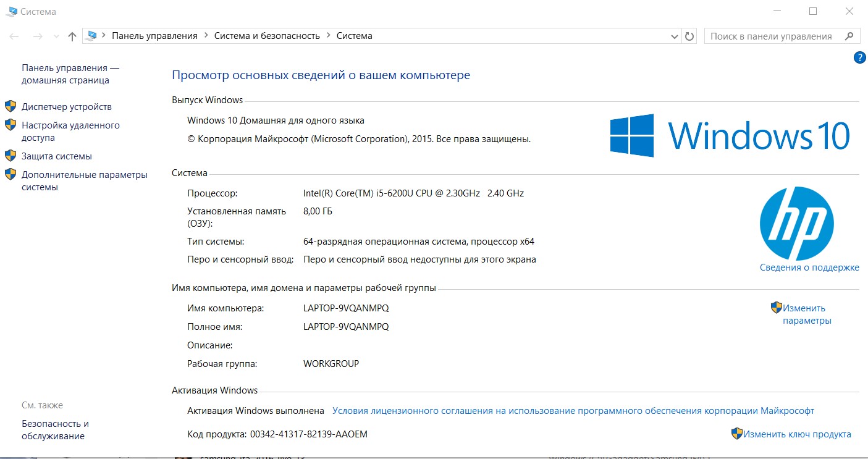
Task: Click heading Просмотр основных сведений о вашем компьютере
Action: pos(321,75)
